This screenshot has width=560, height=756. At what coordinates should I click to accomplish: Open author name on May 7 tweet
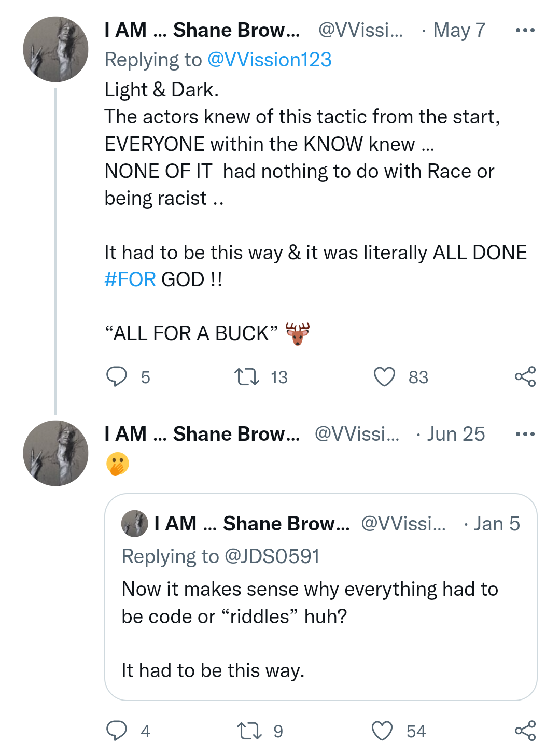point(202,31)
